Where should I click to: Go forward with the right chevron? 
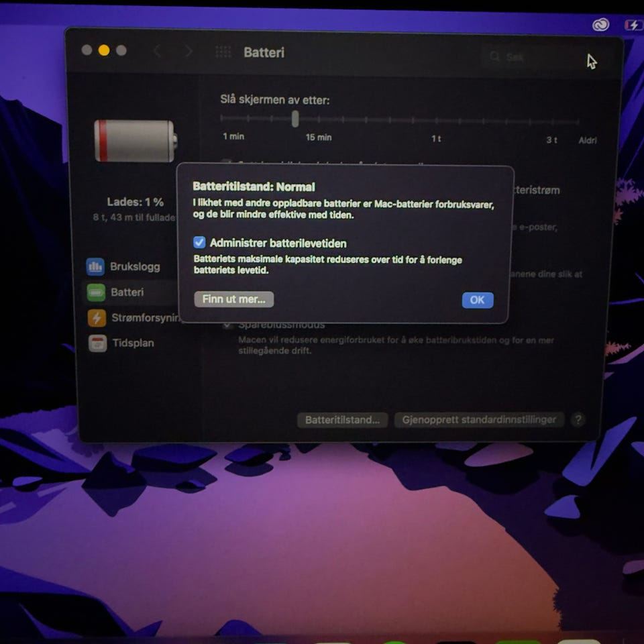coord(189,52)
